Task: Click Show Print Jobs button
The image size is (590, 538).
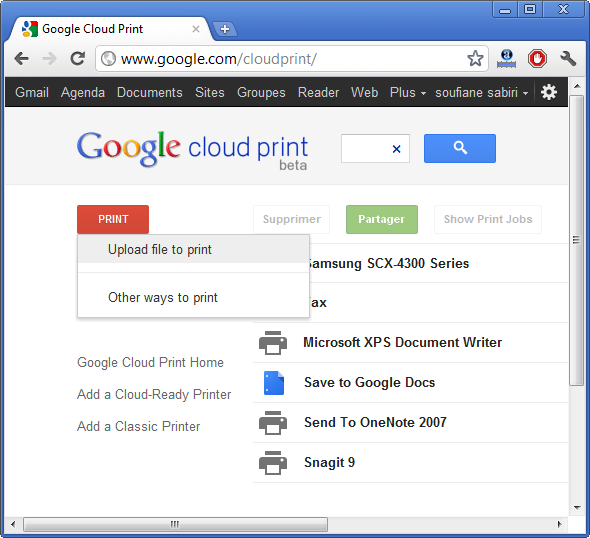Action: click(488, 219)
